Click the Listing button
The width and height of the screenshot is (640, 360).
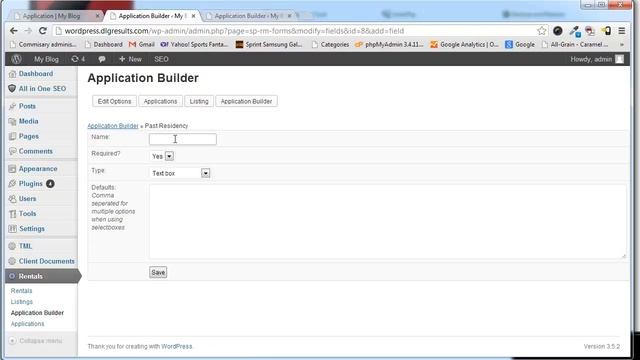pyautogui.click(x=199, y=101)
